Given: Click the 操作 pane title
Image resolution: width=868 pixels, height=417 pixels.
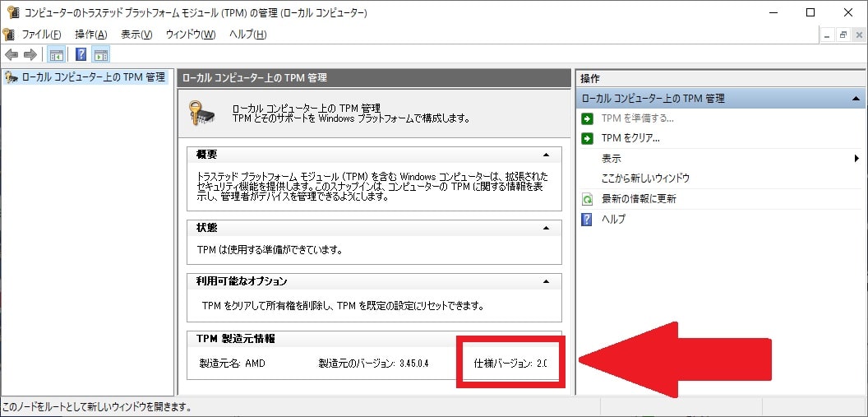Looking at the screenshot, I should click(x=589, y=79).
